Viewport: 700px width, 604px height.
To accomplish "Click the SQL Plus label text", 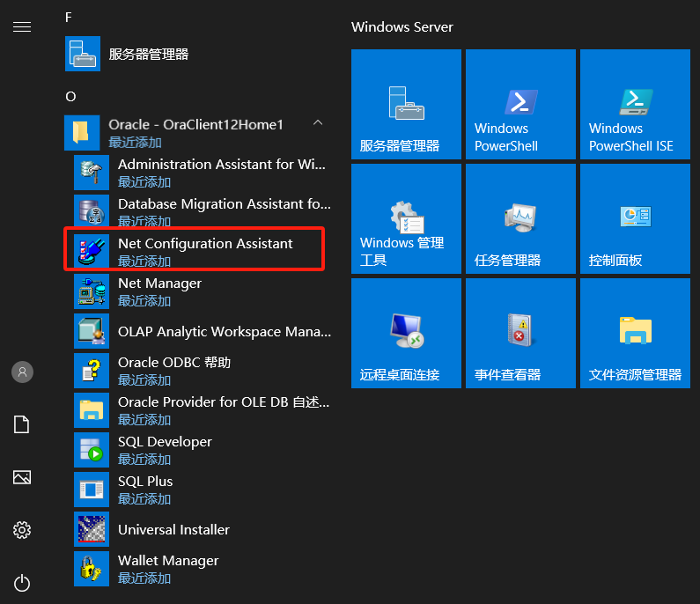I will pyautogui.click(x=145, y=482).
